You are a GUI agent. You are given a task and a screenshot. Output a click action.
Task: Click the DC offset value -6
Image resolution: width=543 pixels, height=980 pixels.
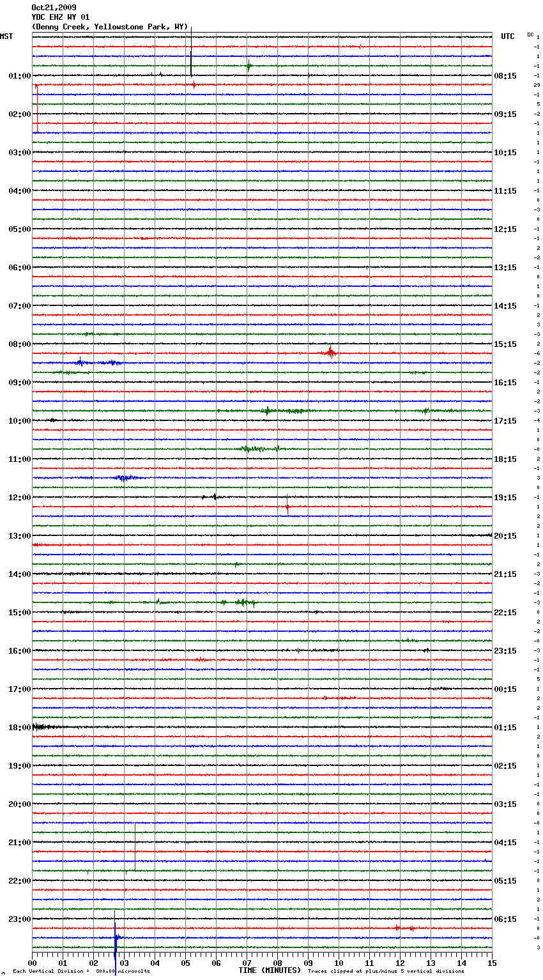(x=537, y=353)
